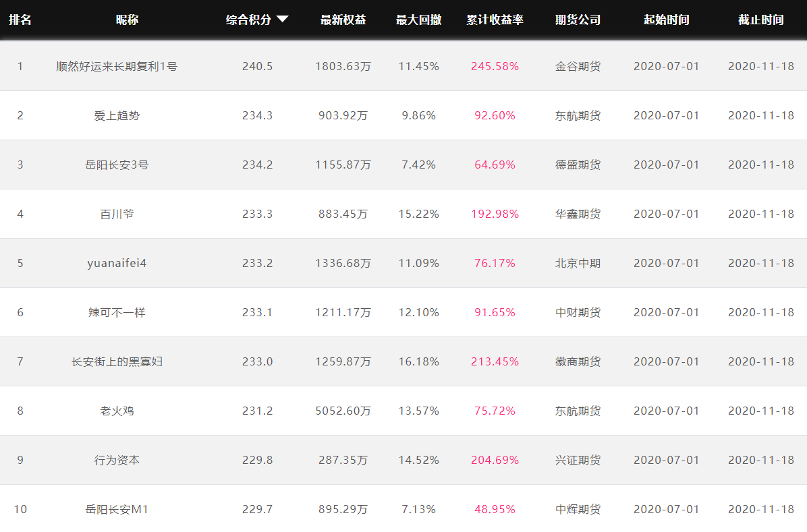Open nickname 岳阳长安3号

point(117,165)
